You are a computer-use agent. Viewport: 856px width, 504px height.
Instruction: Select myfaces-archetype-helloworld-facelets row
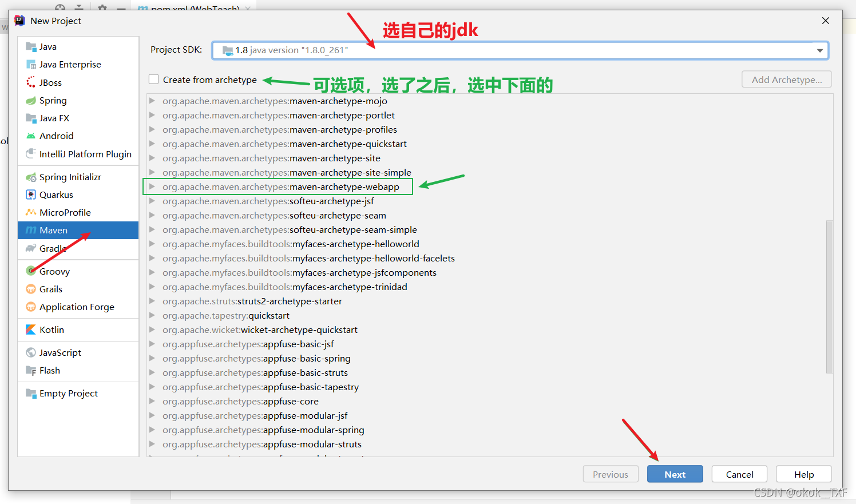(486, 259)
